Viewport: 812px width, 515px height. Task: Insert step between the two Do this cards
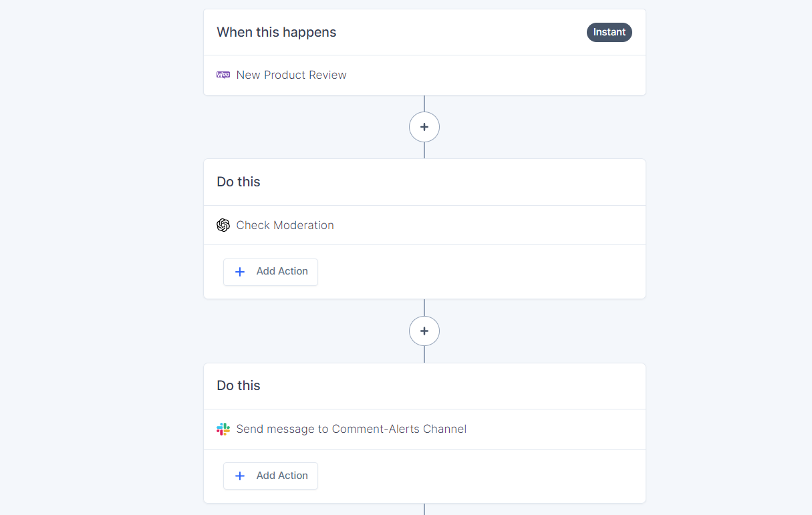(x=424, y=331)
